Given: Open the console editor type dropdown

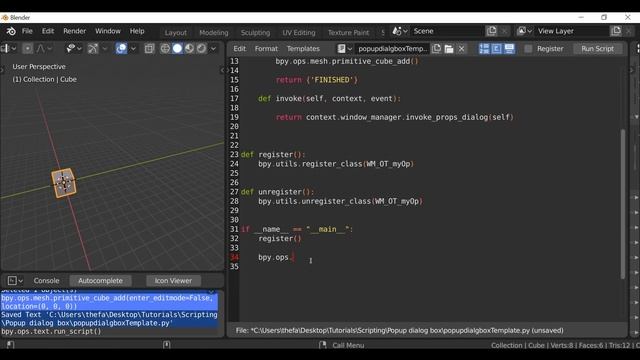Looking at the screenshot, I should coord(15,280).
